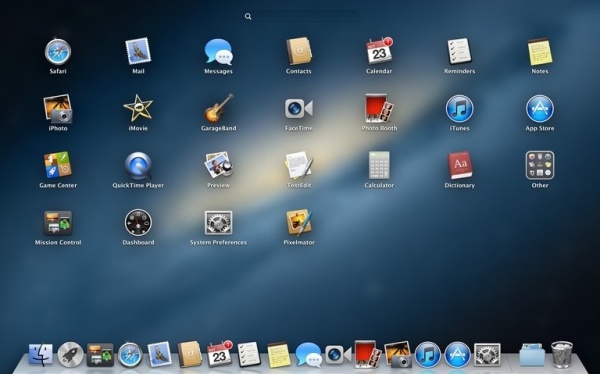The height and width of the screenshot is (374, 600).
Task: Launch Game Center app
Action: (58, 165)
